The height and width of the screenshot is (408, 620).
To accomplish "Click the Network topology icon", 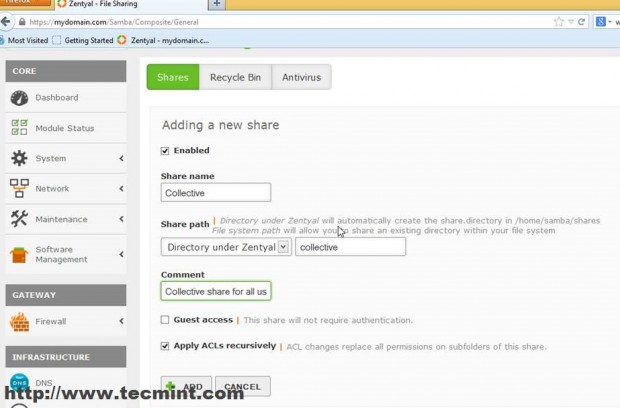I will pos(19,188).
